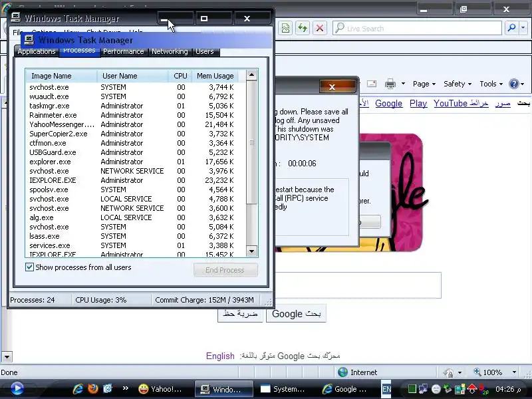Image resolution: width=532 pixels, height=399 pixels.
Task: Sort by the Image Name column header
Action: 61,76
